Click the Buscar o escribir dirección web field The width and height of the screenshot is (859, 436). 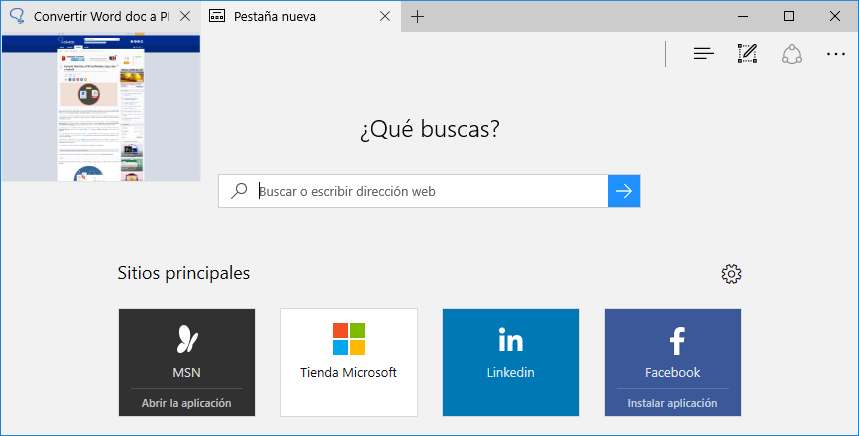click(x=430, y=191)
